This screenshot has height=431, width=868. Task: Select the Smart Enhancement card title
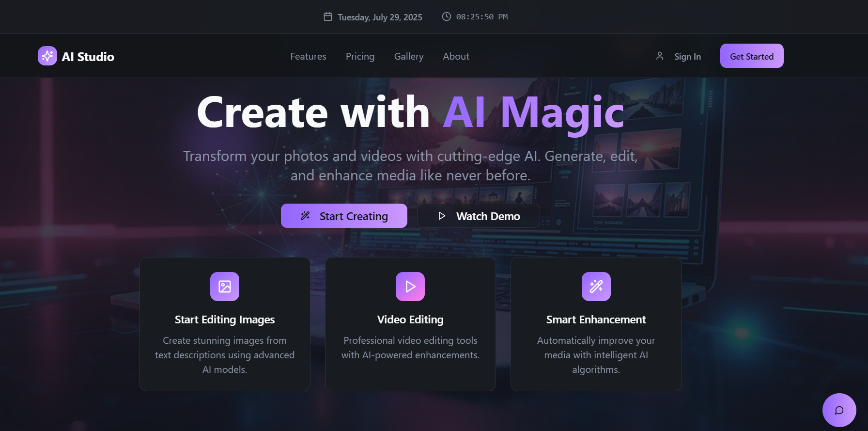pos(596,320)
